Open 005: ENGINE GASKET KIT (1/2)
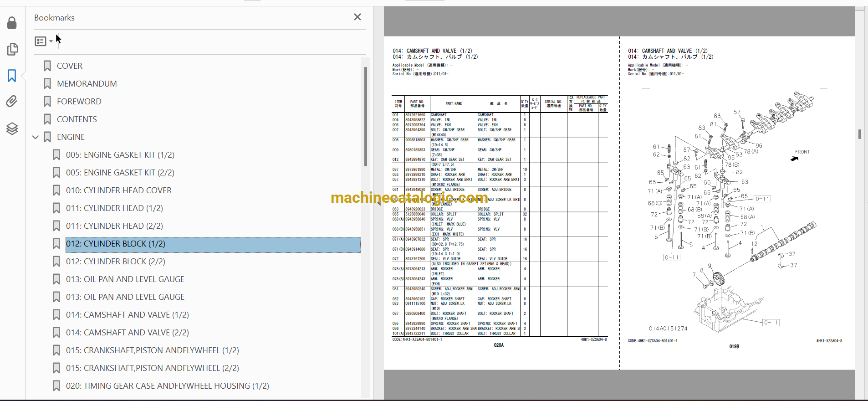 click(120, 155)
